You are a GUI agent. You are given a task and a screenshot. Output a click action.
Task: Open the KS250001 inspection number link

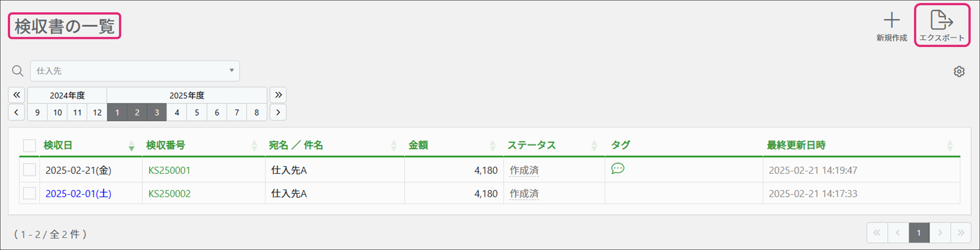pos(169,170)
